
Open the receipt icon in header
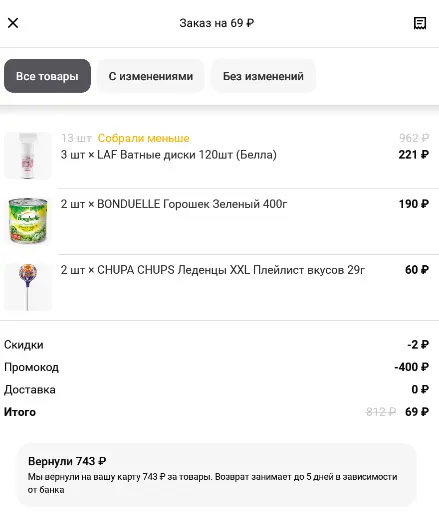point(420,23)
